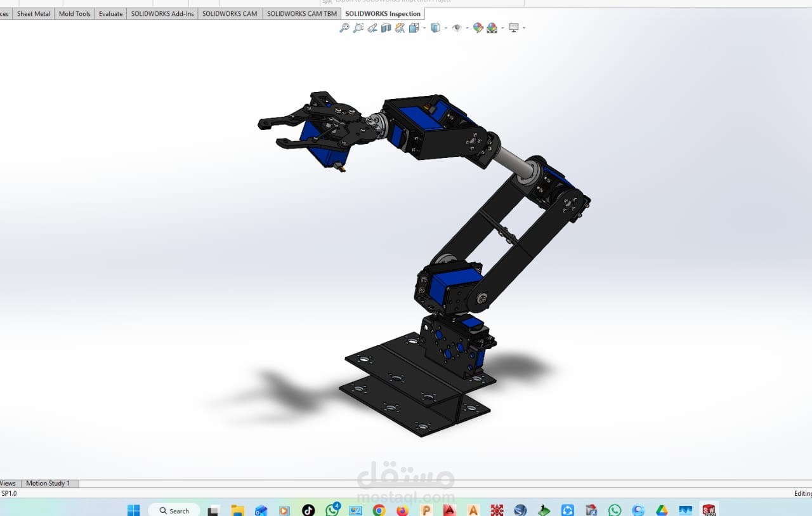Select the SOLIDWORKS Inspection tab
Screen dimensions: 812x516
383,13
